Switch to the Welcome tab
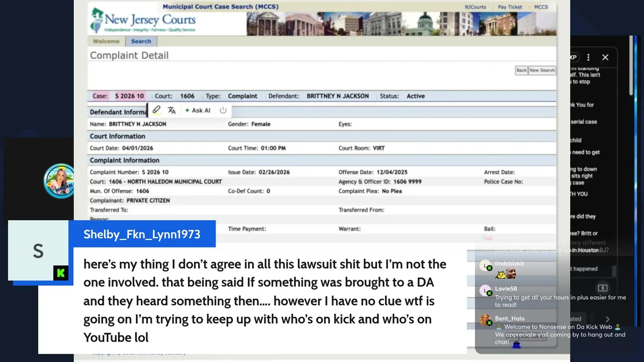This screenshot has height=362, width=644. (106, 41)
